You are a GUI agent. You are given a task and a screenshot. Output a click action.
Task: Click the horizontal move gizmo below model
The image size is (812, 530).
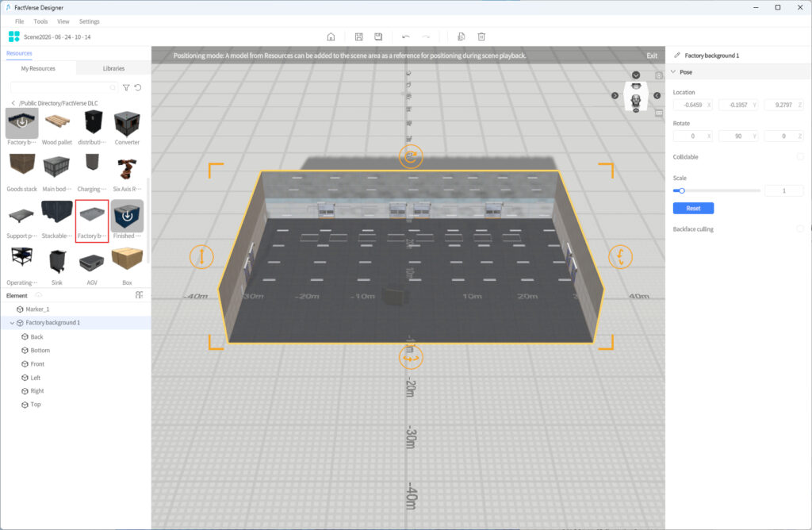click(412, 358)
